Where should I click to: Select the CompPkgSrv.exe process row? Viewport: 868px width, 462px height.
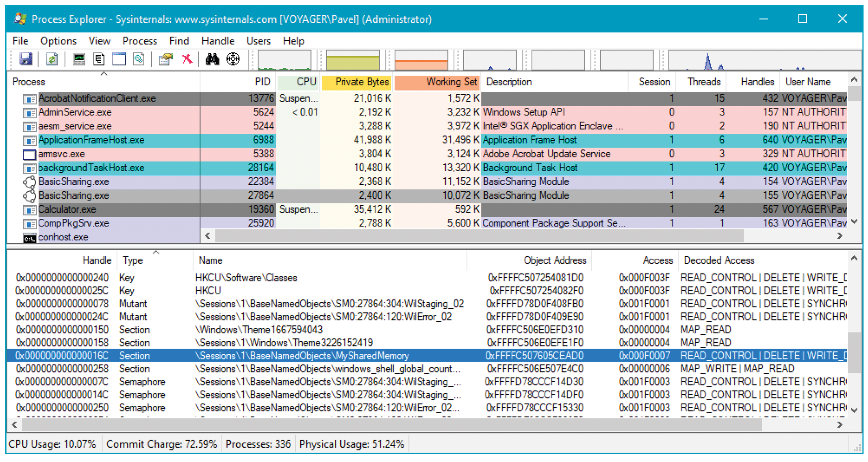[x=427, y=224]
